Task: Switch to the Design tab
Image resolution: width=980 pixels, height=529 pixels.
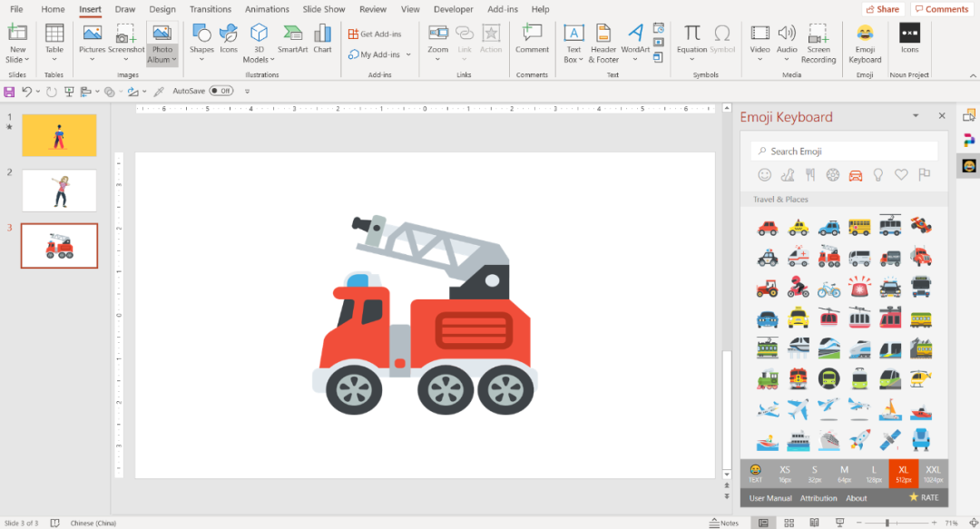Action: (162, 9)
